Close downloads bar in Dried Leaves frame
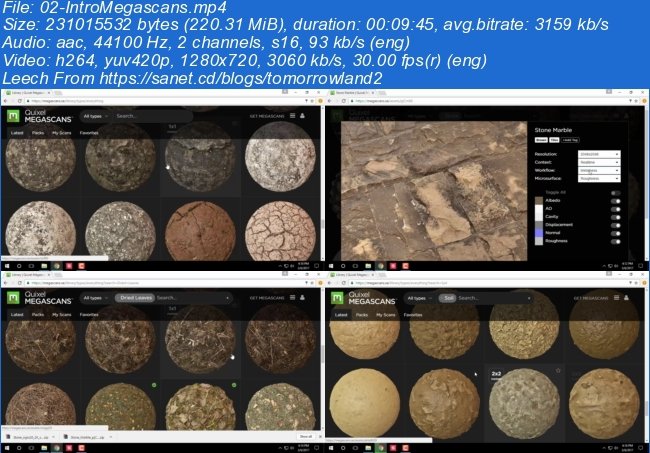The height and width of the screenshot is (453, 650). point(318,436)
